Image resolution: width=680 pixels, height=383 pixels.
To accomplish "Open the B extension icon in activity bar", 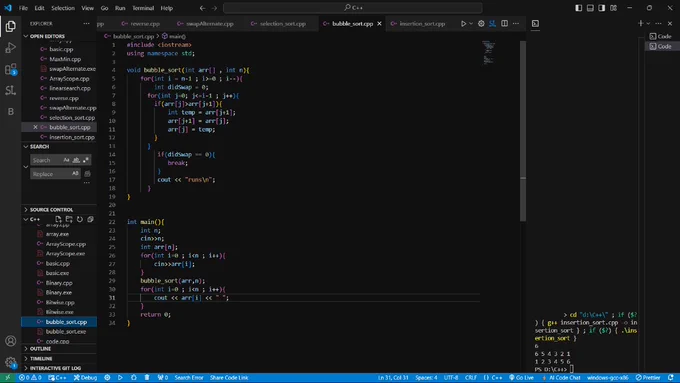I will (10, 111).
